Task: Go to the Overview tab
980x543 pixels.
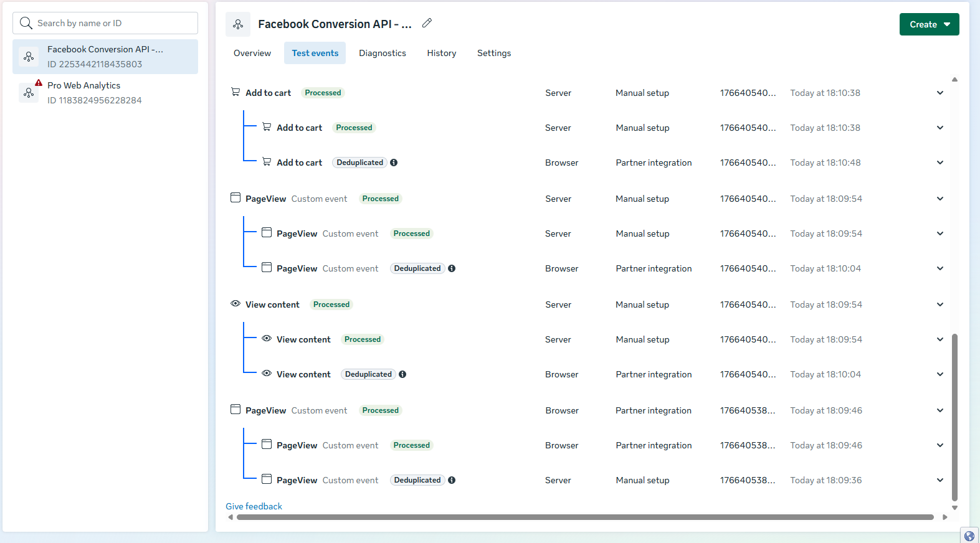Action: coord(252,53)
